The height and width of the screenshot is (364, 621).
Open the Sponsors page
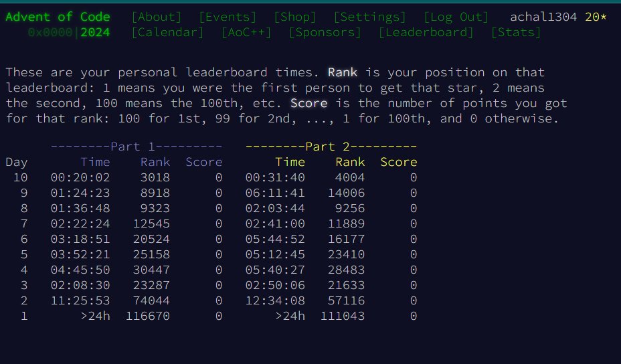coord(325,33)
